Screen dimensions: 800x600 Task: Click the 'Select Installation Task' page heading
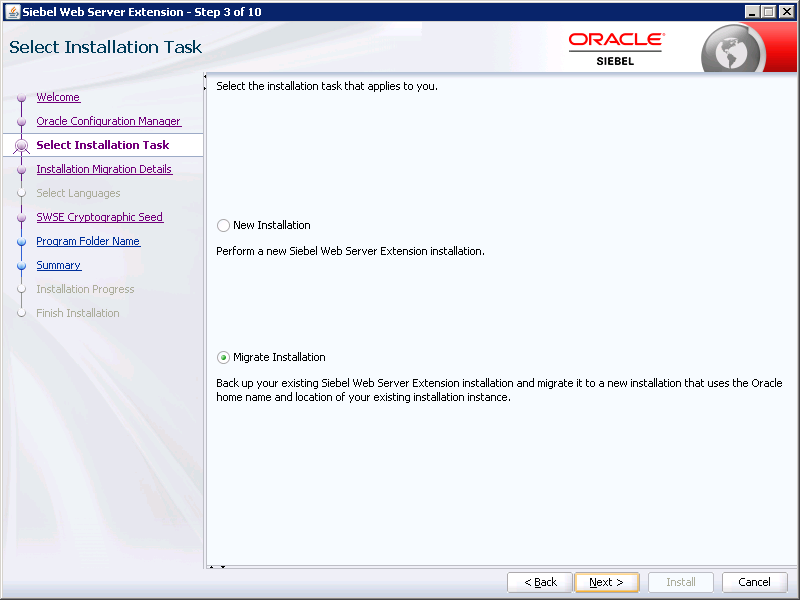[x=106, y=47]
